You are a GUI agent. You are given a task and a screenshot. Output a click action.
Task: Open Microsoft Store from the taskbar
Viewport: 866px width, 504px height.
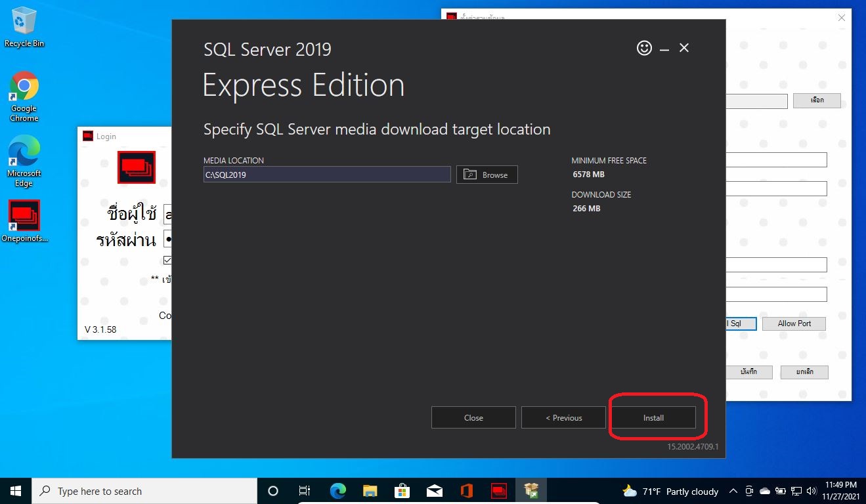(x=402, y=491)
